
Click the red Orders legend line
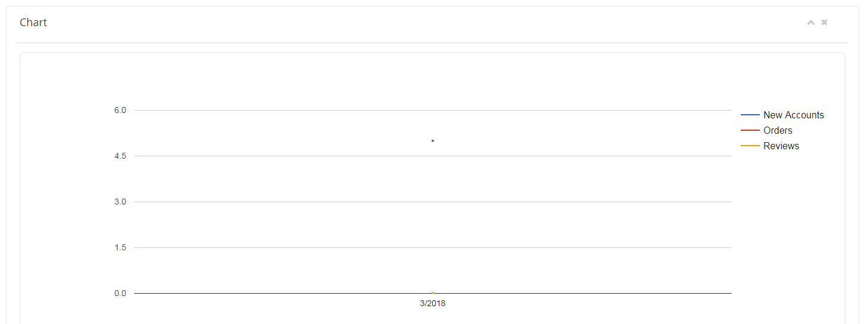pyautogui.click(x=750, y=130)
